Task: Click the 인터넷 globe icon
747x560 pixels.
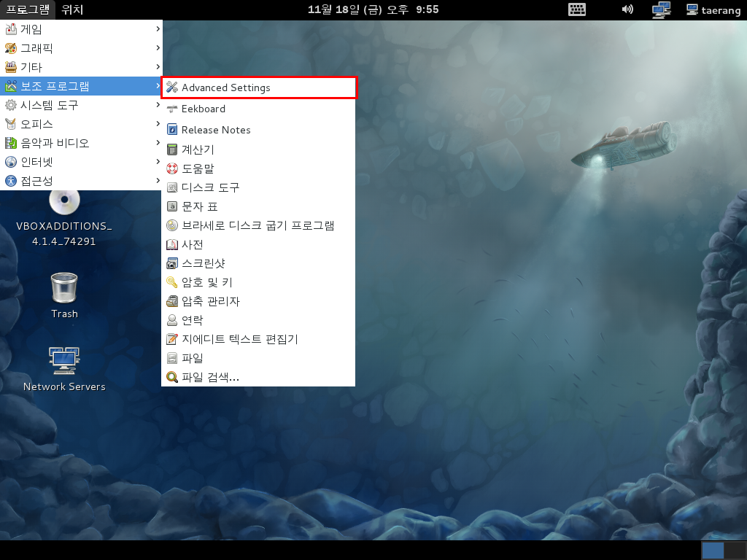Action: [x=10, y=162]
